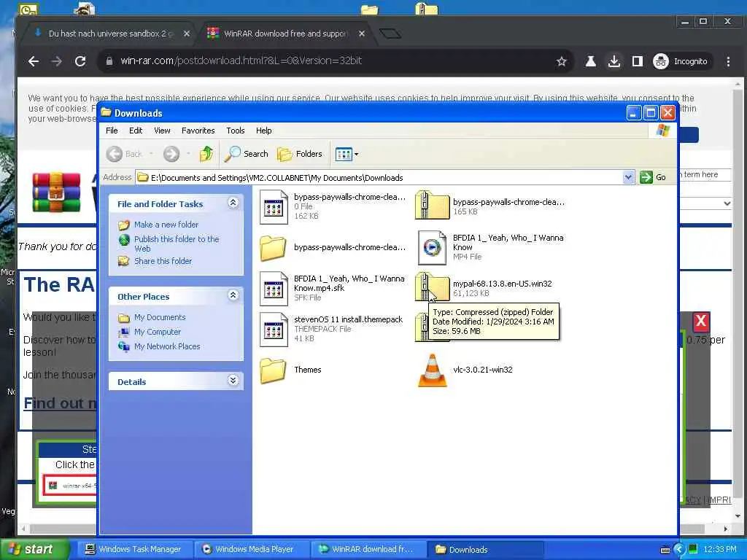
Task: Open the View menu
Action: pyautogui.click(x=162, y=131)
